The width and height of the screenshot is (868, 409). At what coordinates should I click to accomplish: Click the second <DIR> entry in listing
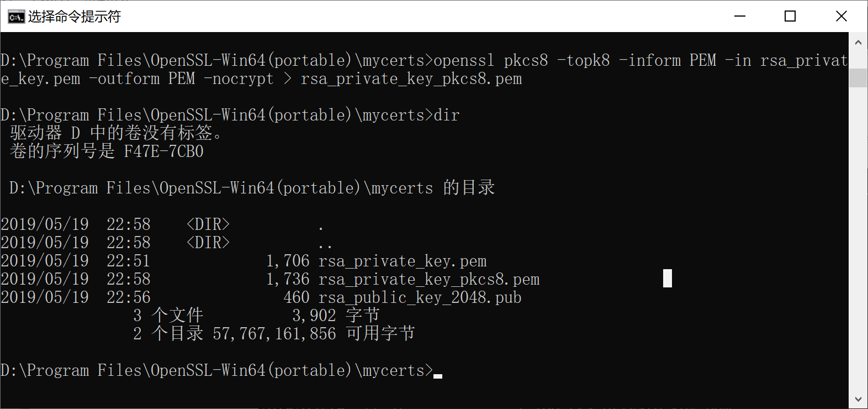click(208, 243)
